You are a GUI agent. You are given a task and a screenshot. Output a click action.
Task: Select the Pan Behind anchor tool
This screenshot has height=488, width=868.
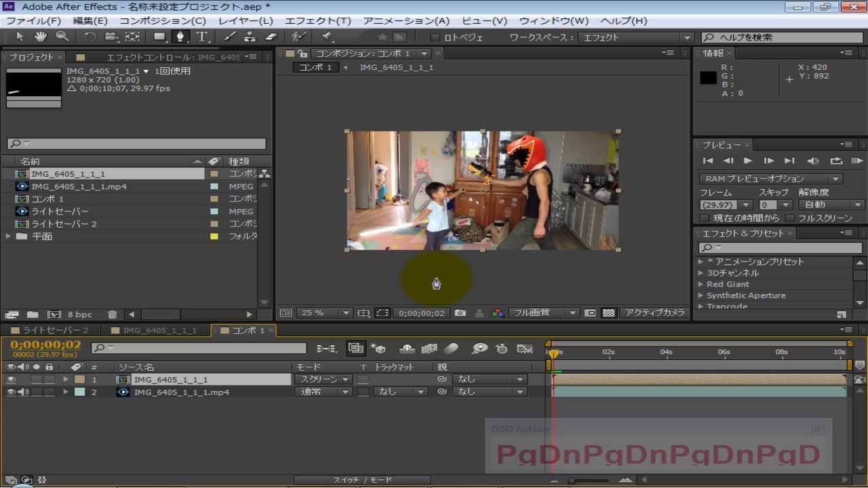pyautogui.click(x=132, y=37)
